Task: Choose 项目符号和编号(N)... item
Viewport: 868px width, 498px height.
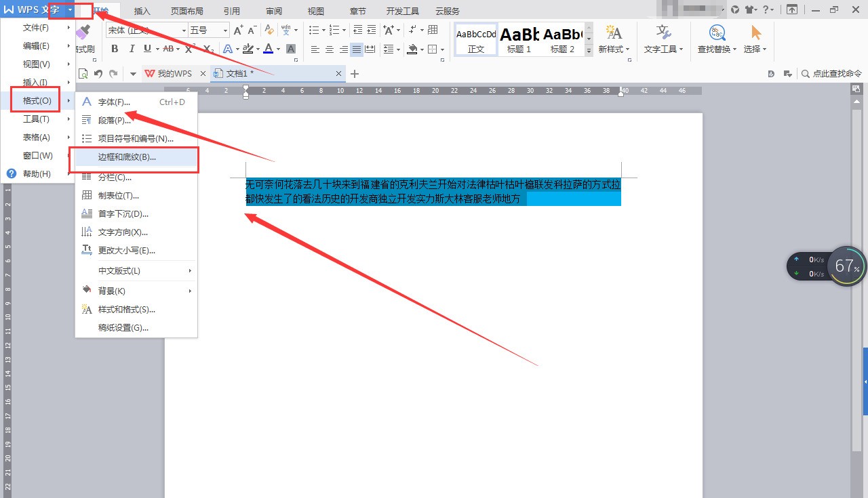Action: (136, 139)
